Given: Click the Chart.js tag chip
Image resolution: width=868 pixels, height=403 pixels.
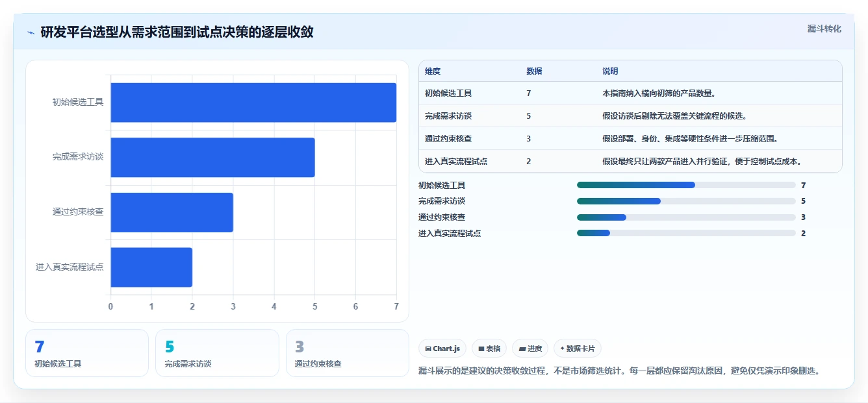Looking at the screenshot, I should [x=442, y=348].
